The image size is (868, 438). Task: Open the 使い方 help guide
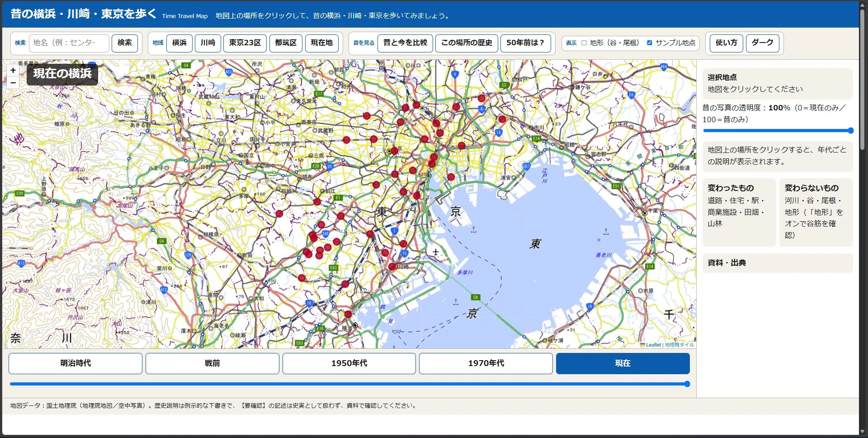tap(726, 43)
